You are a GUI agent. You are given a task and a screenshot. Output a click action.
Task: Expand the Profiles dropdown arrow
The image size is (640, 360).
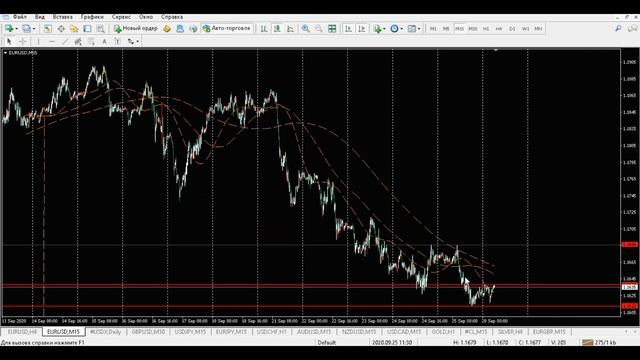(34, 29)
